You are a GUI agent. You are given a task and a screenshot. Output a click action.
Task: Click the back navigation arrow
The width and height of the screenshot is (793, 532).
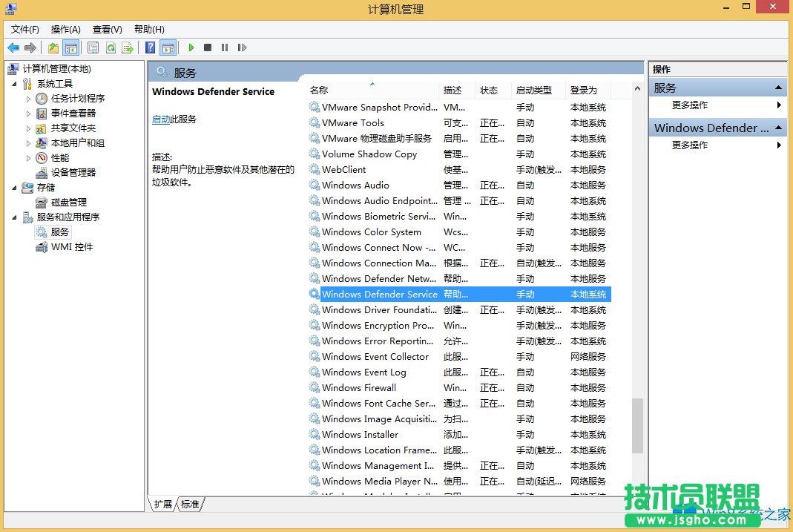pos(12,47)
